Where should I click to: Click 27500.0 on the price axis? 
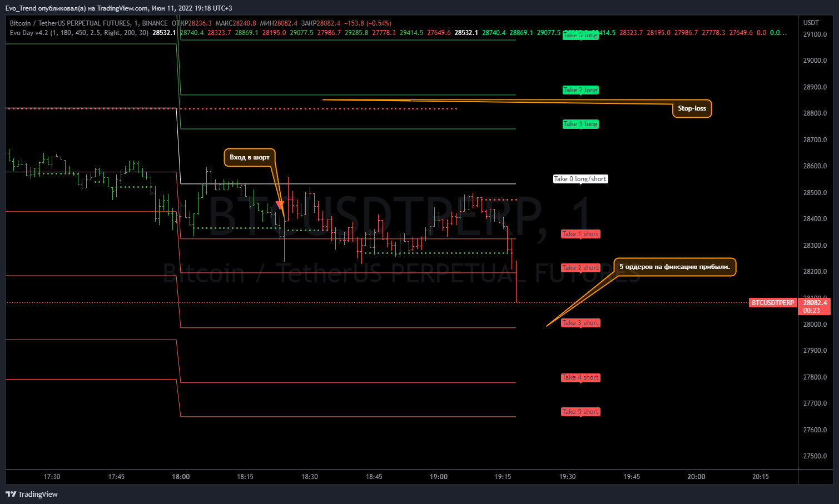pos(815,456)
